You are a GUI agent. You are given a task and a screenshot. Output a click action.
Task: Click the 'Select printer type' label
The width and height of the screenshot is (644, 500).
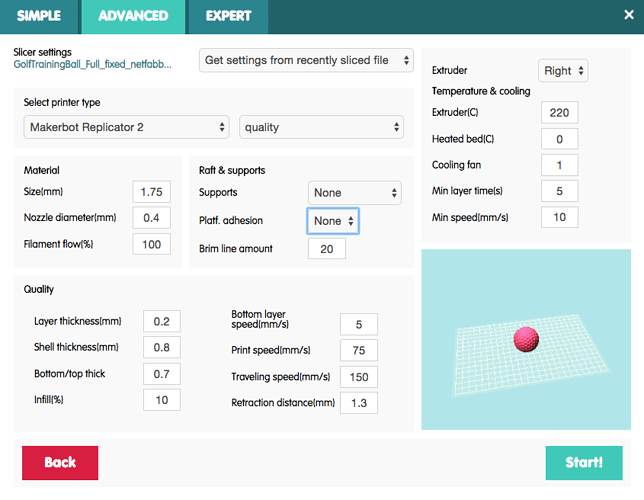click(62, 102)
